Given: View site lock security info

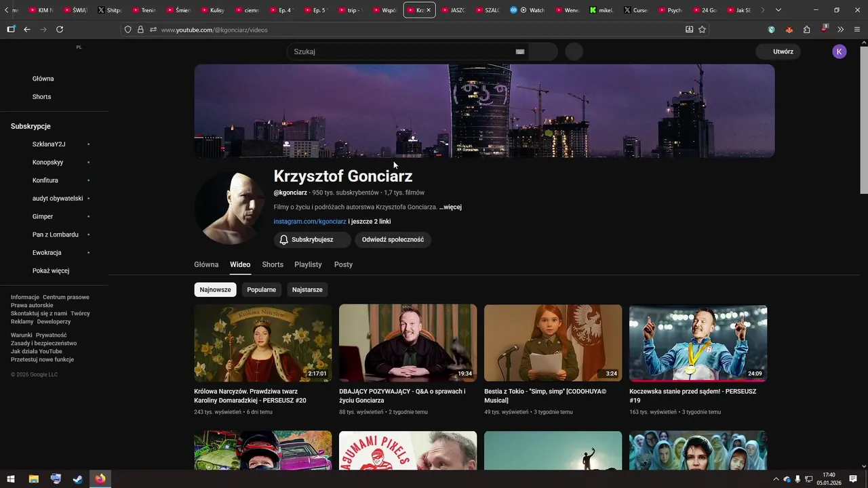Looking at the screenshot, I should pyautogui.click(x=140, y=30).
